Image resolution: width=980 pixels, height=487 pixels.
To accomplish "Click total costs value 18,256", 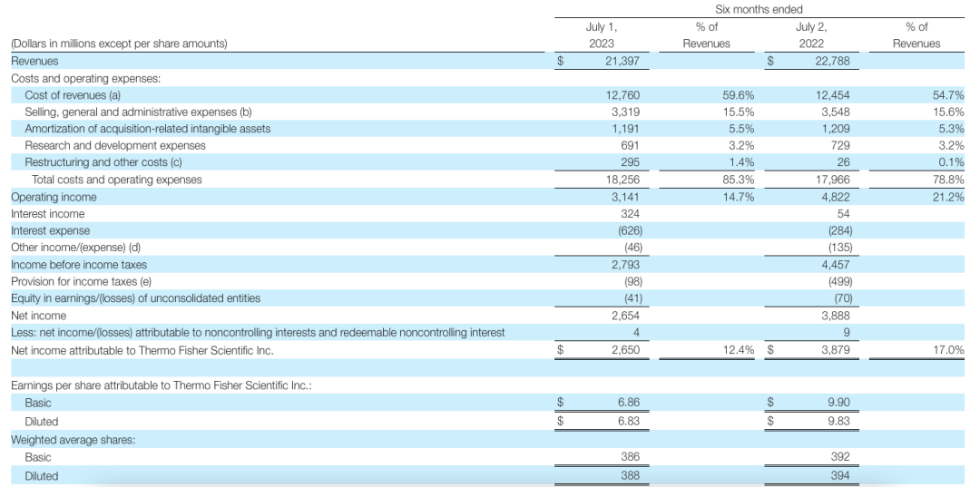I will pos(626,180).
